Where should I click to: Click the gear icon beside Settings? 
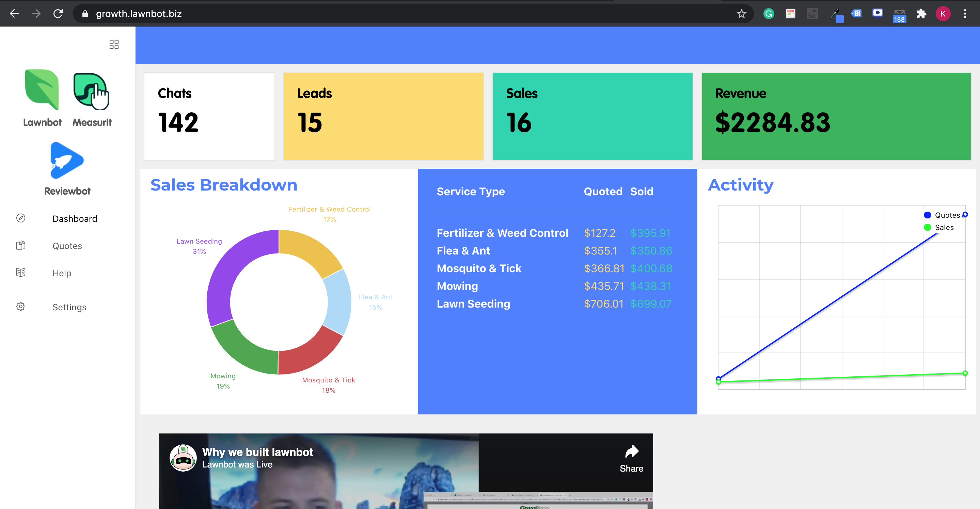21,307
